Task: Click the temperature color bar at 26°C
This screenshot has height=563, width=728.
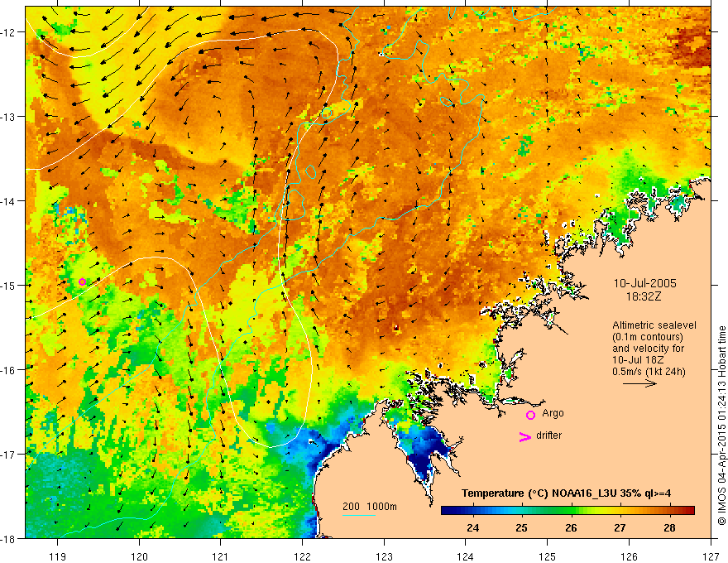Action: click(x=571, y=511)
